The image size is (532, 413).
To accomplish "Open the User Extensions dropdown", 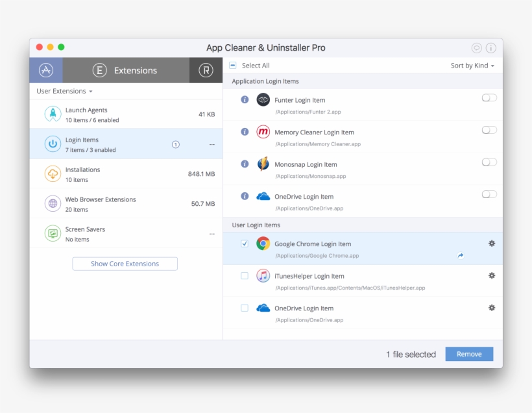I will [64, 91].
